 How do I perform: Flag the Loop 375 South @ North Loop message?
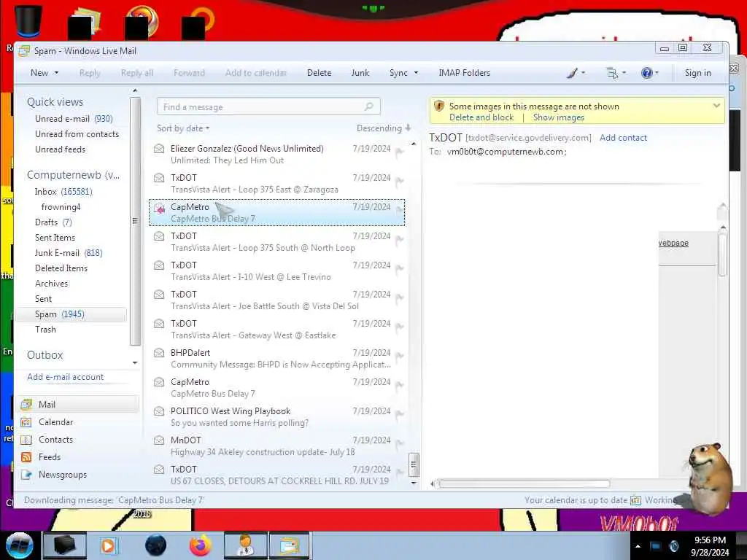tap(400, 239)
